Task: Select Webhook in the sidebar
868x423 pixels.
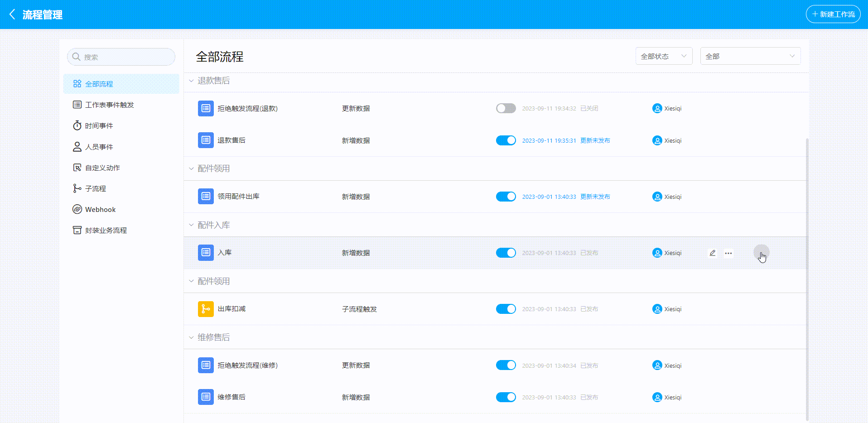Action: coord(121,209)
